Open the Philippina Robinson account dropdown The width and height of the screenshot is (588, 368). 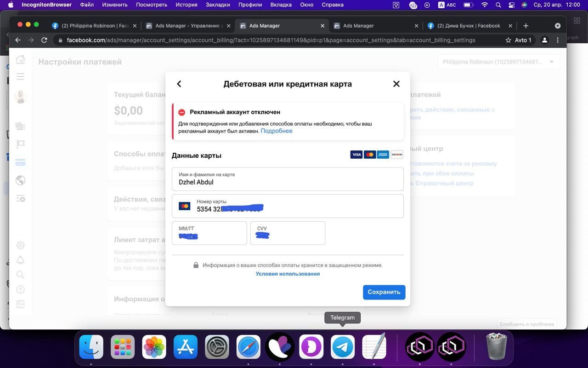coord(498,62)
